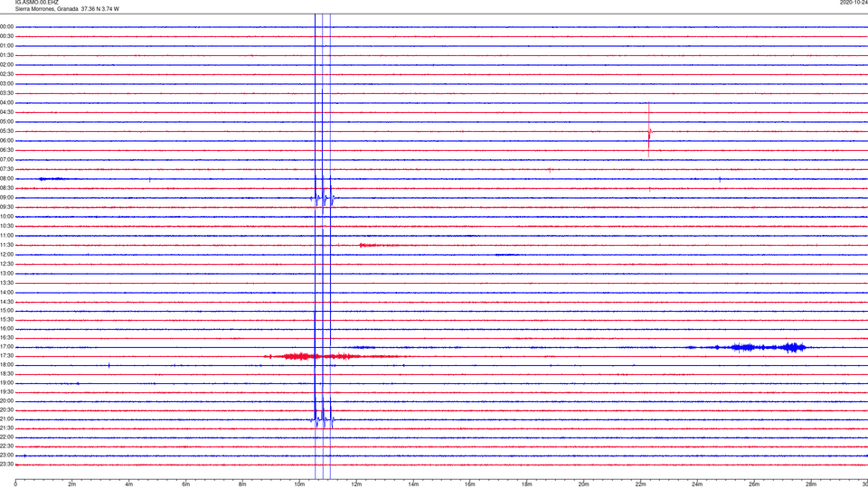Click the 00:30 trace time label
868x488 pixels.
click(6, 36)
